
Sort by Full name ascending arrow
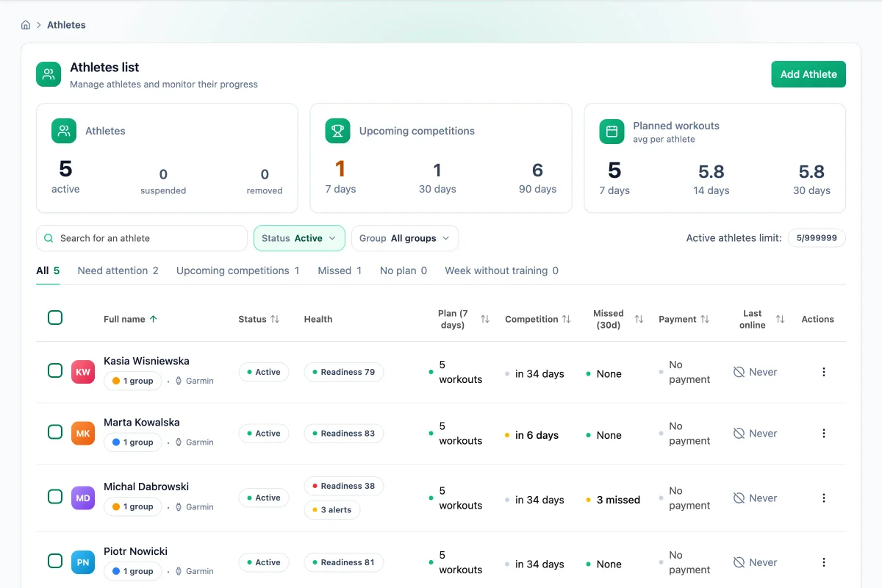pyautogui.click(x=153, y=319)
